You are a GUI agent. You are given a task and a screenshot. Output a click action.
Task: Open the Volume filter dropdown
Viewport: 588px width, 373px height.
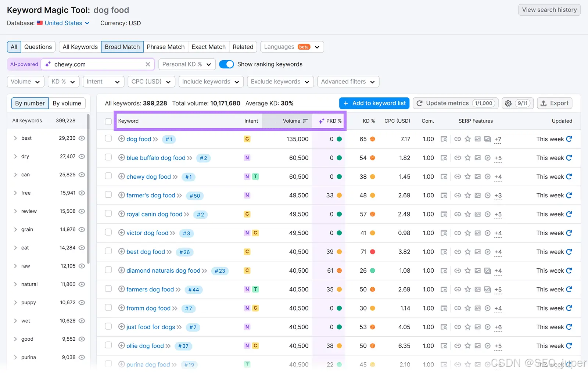coord(25,82)
